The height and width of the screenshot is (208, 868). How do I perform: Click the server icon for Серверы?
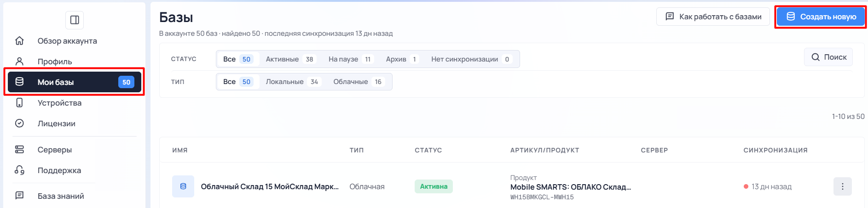pos(19,149)
